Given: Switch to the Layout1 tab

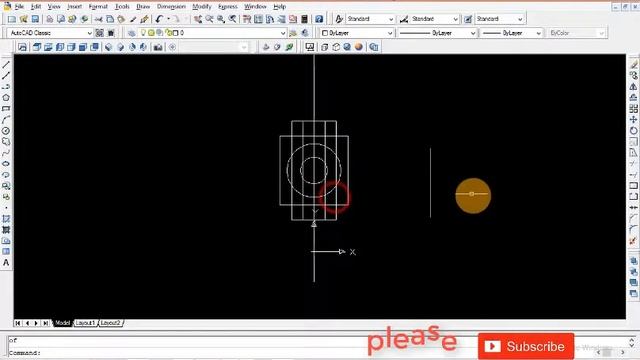Looking at the screenshot, I should (86, 323).
